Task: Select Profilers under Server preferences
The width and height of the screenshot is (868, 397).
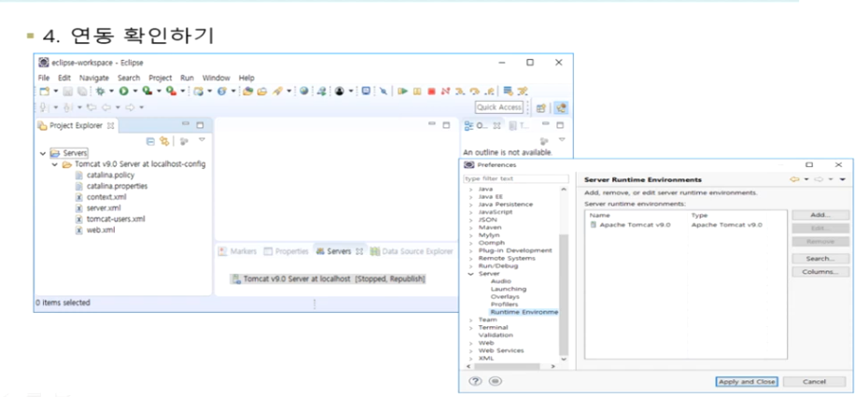Action: click(x=504, y=305)
